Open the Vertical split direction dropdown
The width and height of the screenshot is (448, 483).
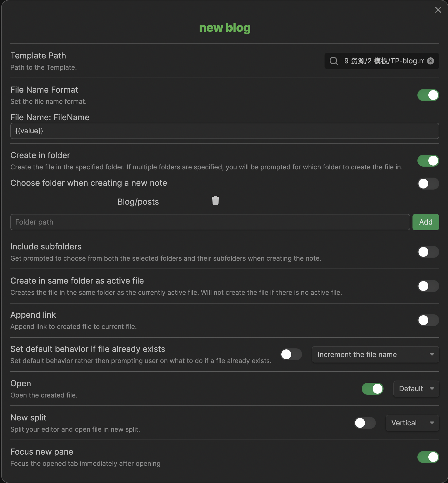click(x=412, y=423)
